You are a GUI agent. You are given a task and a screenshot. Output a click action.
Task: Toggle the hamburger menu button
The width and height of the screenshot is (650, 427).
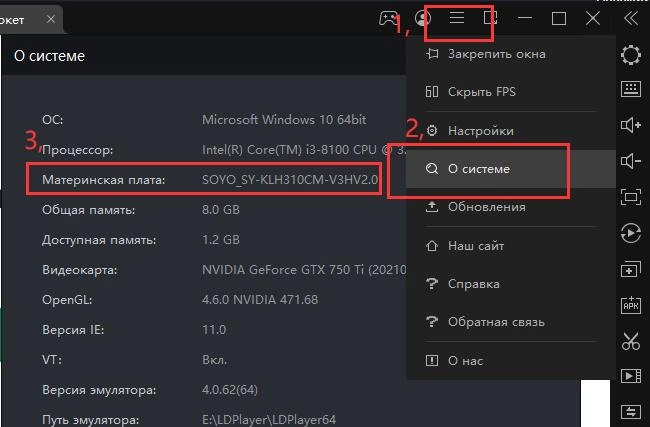click(x=457, y=18)
